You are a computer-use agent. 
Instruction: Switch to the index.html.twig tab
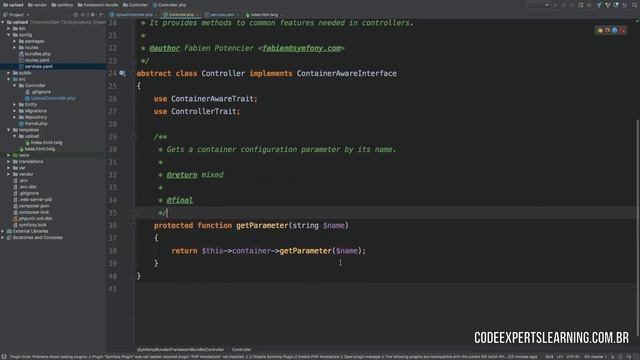click(x=263, y=15)
